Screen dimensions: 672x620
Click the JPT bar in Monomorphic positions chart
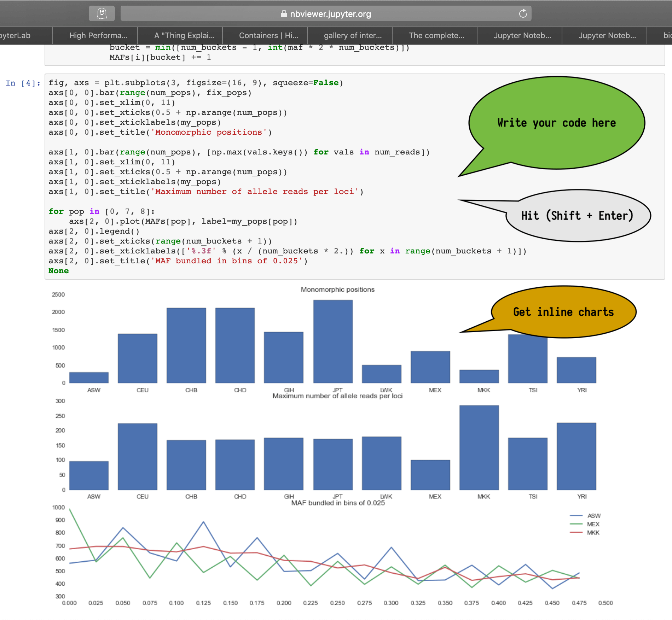pyautogui.click(x=333, y=341)
